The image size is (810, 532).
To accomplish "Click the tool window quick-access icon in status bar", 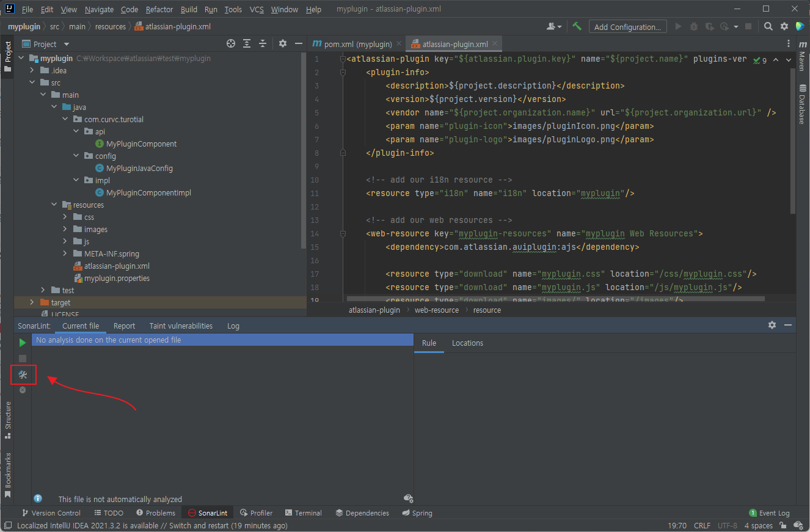I will (7, 525).
